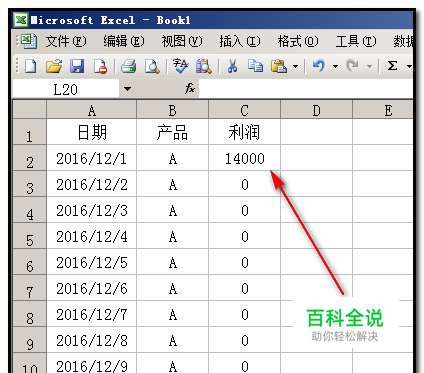Select the date cell 2016/12/8
Image resolution: width=424 pixels, height=373 pixels.
(92, 340)
